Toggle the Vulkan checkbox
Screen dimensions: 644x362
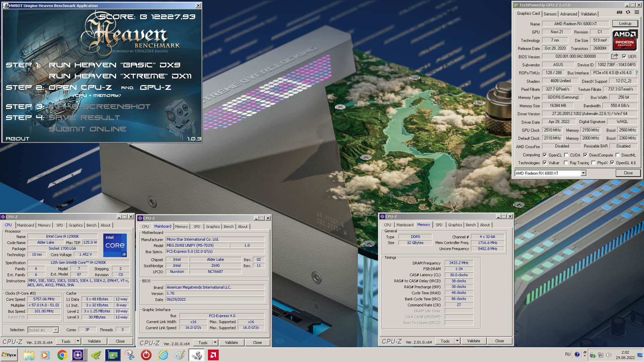pyautogui.click(x=545, y=163)
